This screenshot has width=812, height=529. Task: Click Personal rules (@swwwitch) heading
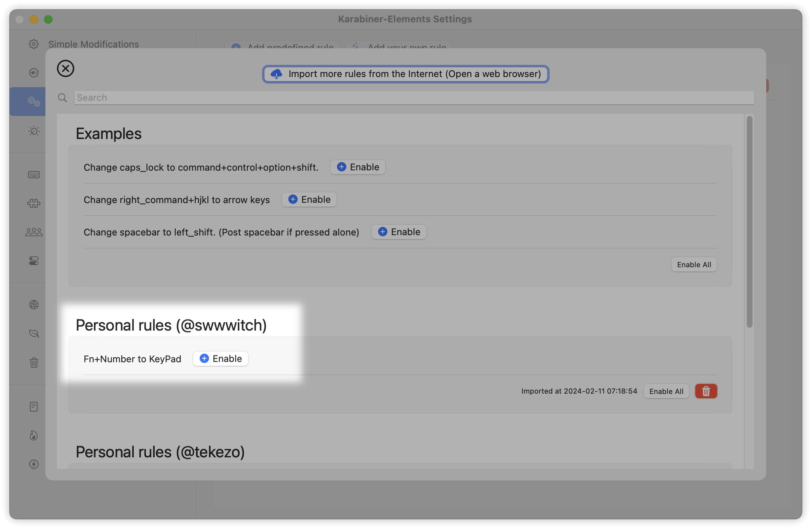click(x=171, y=325)
